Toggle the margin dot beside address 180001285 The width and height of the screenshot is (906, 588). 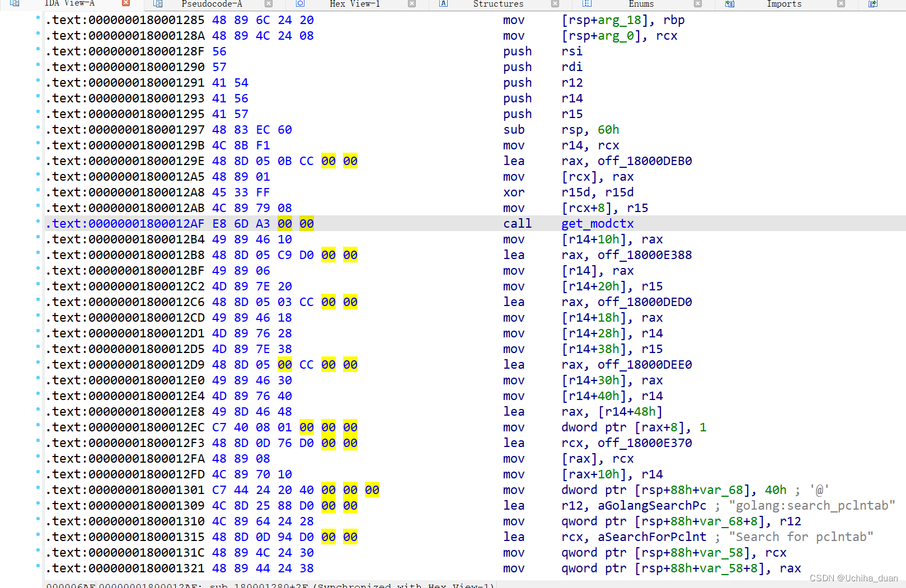[x=37, y=17]
